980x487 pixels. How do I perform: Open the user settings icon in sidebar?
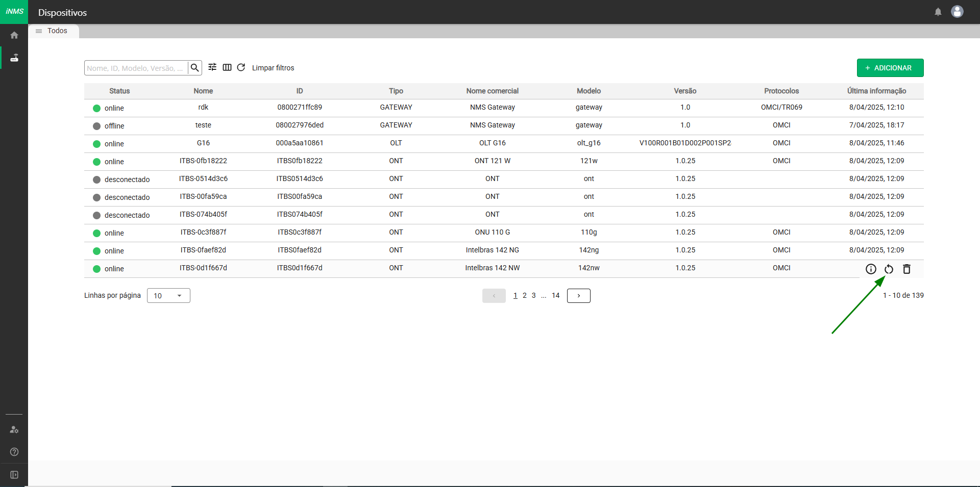[14, 429]
